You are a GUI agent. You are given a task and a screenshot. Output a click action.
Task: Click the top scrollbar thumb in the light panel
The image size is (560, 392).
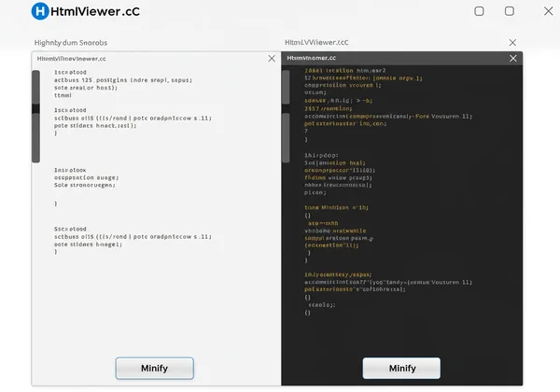(35, 87)
